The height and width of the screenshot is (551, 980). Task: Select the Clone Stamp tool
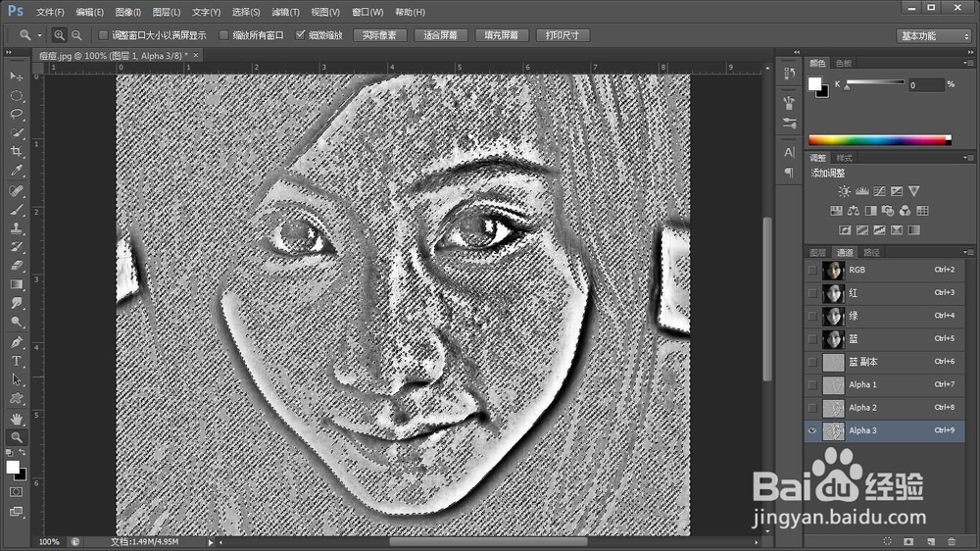pyautogui.click(x=17, y=228)
